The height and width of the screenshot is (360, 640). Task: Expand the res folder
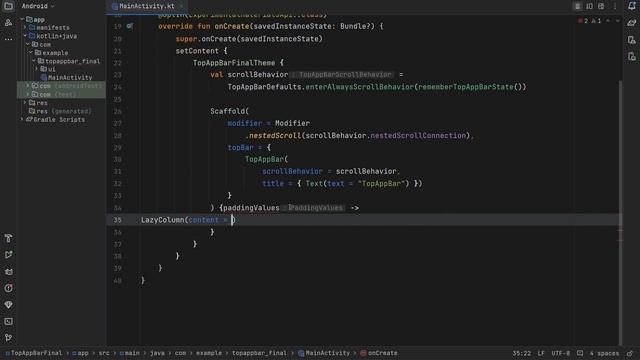[x=25, y=102]
